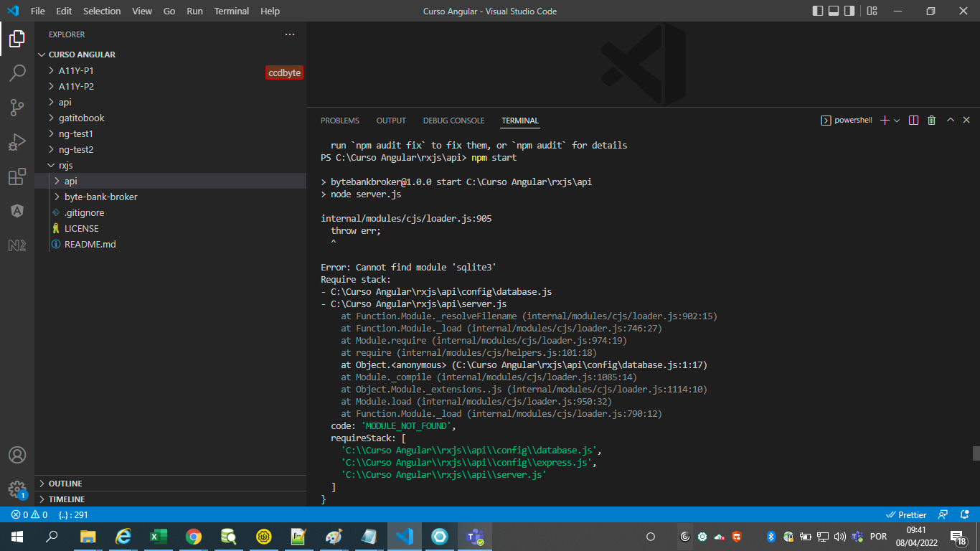Screen dimensions: 980x551
Task: Open the Customize Layout button
Action: pyautogui.click(x=872, y=11)
